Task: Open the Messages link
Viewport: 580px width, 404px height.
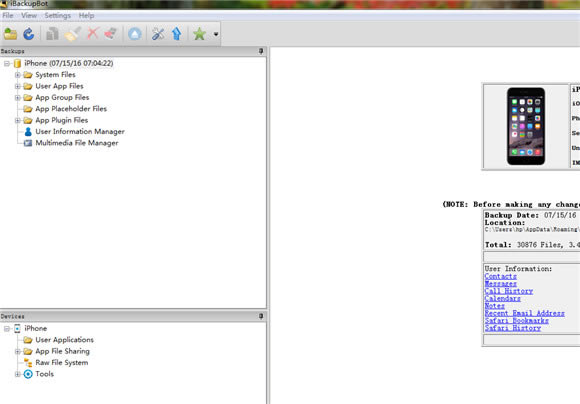Action: click(x=500, y=284)
